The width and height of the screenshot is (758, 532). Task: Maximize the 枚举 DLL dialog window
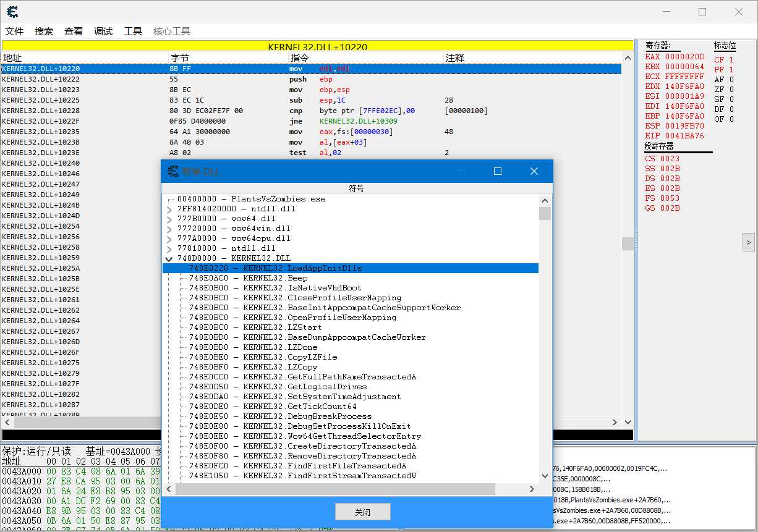pos(498,171)
